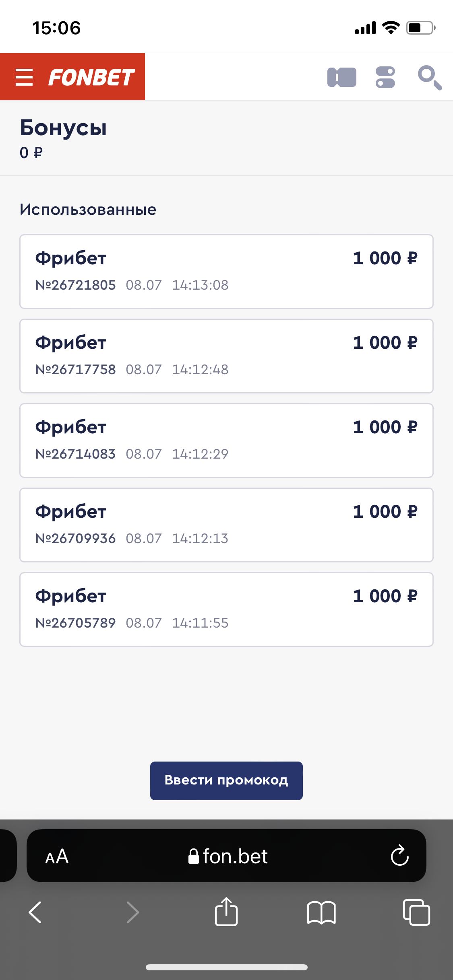Open Safari bookmarks book icon
This screenshot has height=980, width=453.
(321, 912)
